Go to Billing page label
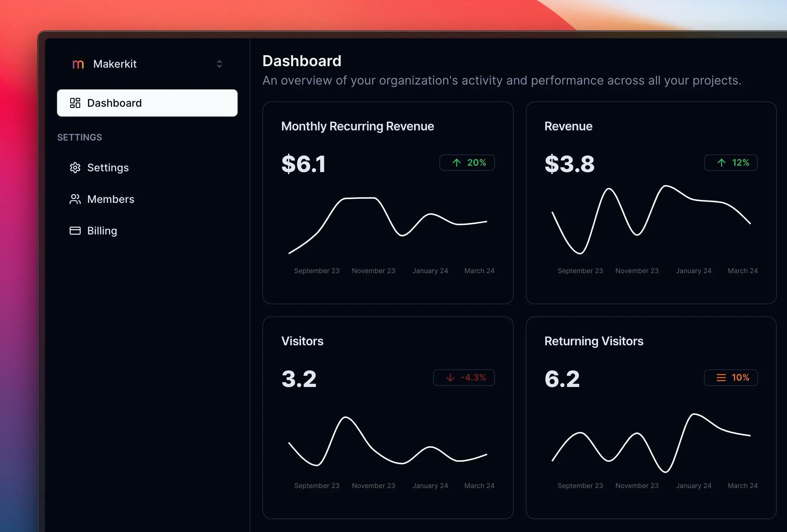Image resolution: width=787 pixels, height=532 pixels. click(102, 231)
